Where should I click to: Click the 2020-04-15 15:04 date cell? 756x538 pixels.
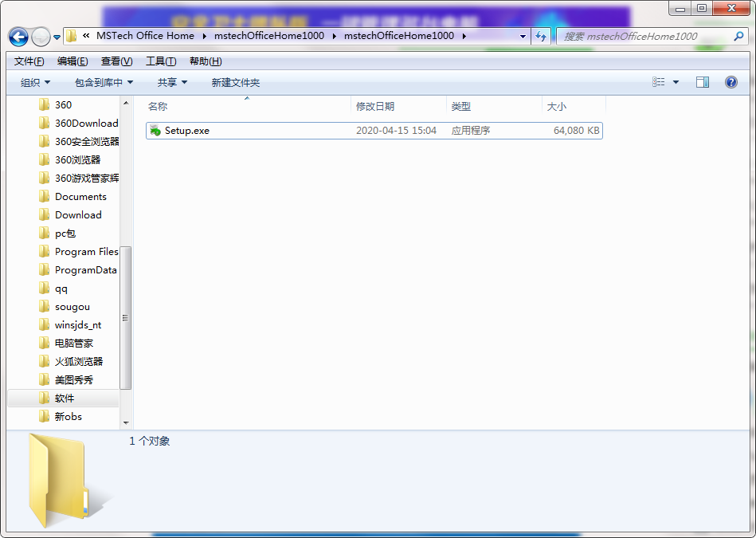tap(396, 131)
